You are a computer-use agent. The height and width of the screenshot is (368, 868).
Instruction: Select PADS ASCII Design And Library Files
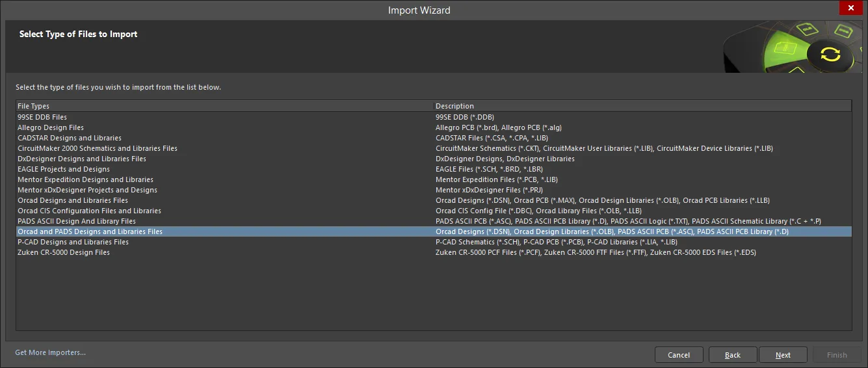[434, 221]
